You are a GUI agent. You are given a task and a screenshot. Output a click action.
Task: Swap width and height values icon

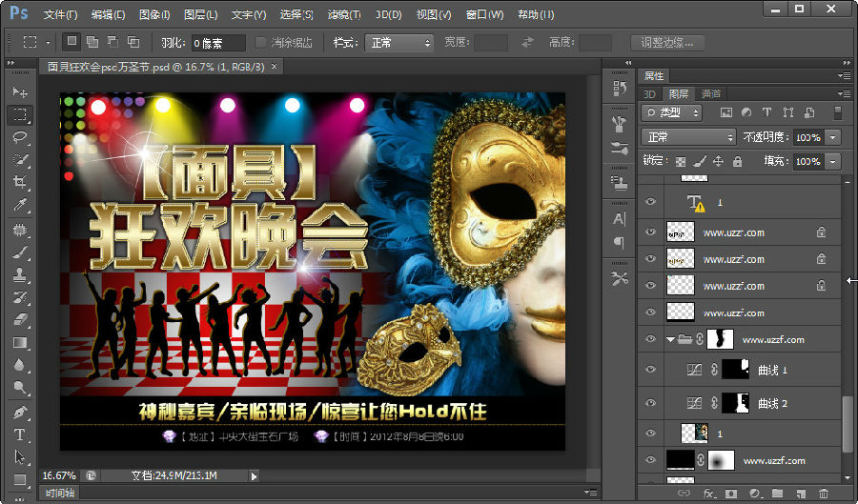(527, 42)
